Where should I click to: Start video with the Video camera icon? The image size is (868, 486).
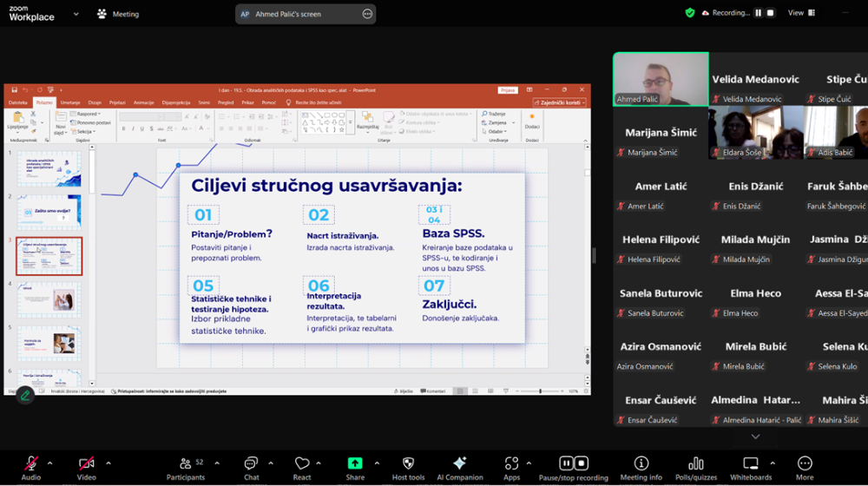point(86,463)
